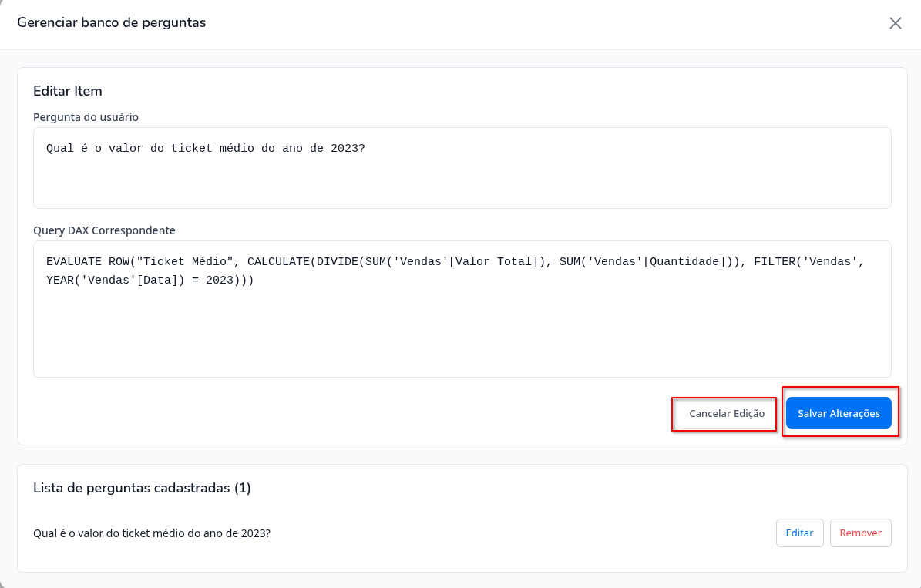Close the Gerenciar banco de perguntas dialog
The image size is (921, 588).
pyautogui.click(x=895, y=23)
